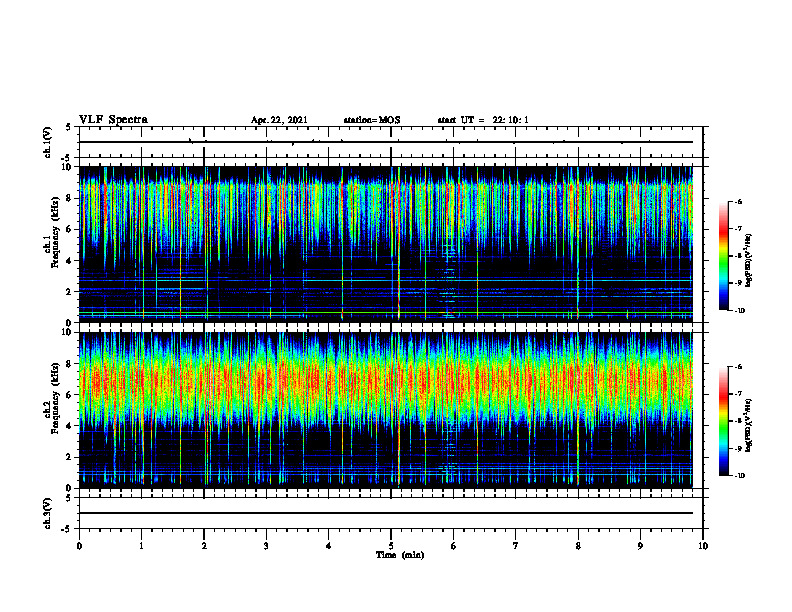This screenshot has width=792, height=612.
Task: Click the ch.1 voltage waveform trace
Action: pos(386,142)
